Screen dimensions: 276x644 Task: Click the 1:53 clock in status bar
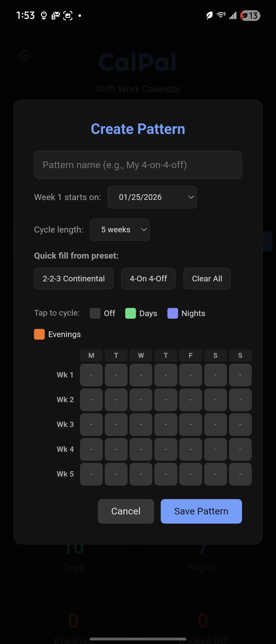[x=25, y=16]
